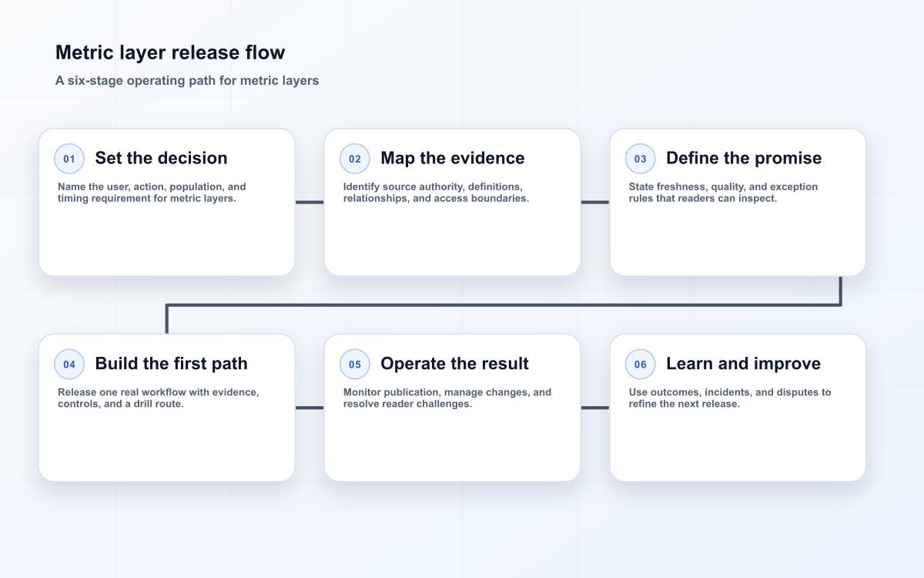Click the connector between steps 01 and 02
Image resolution: width=924 pixels, height=578 pixels.
click(x=310, y=202)
